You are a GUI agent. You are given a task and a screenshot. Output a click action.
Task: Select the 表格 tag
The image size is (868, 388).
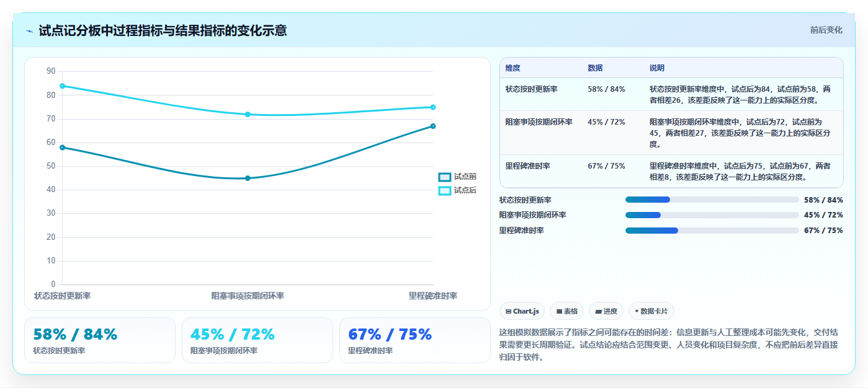[566, 311]
